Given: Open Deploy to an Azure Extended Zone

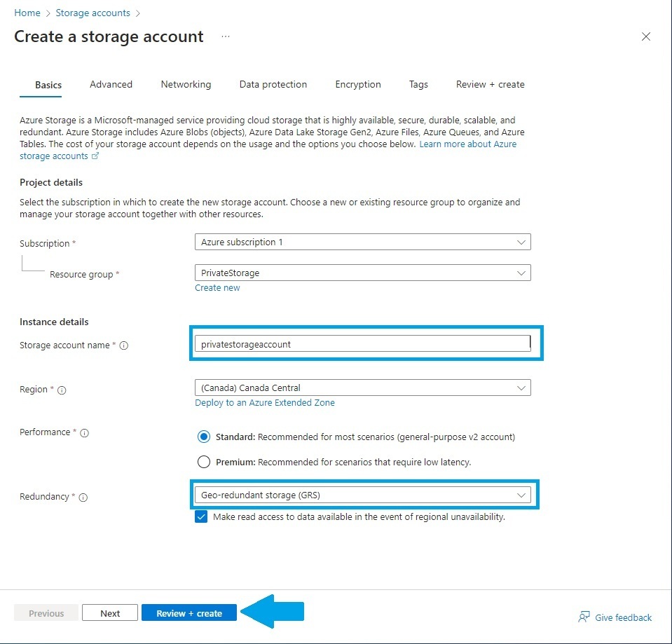Looking at the screenshot, I should [x=264, y=402].
